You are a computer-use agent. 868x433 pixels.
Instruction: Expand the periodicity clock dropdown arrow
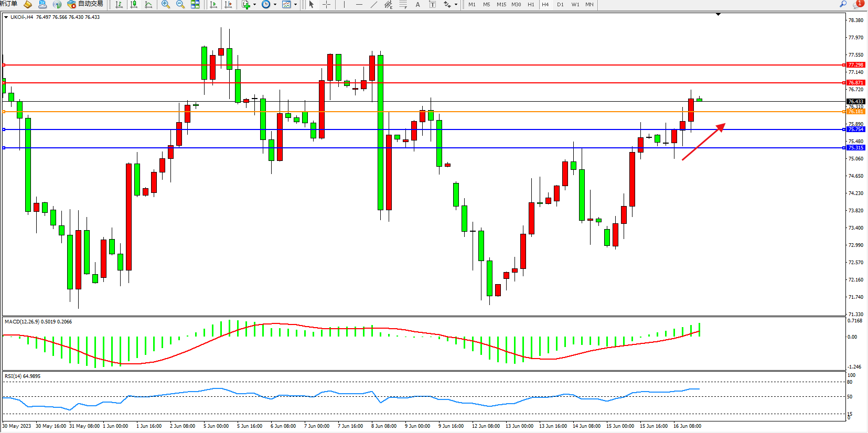click(x=275, y=5)
